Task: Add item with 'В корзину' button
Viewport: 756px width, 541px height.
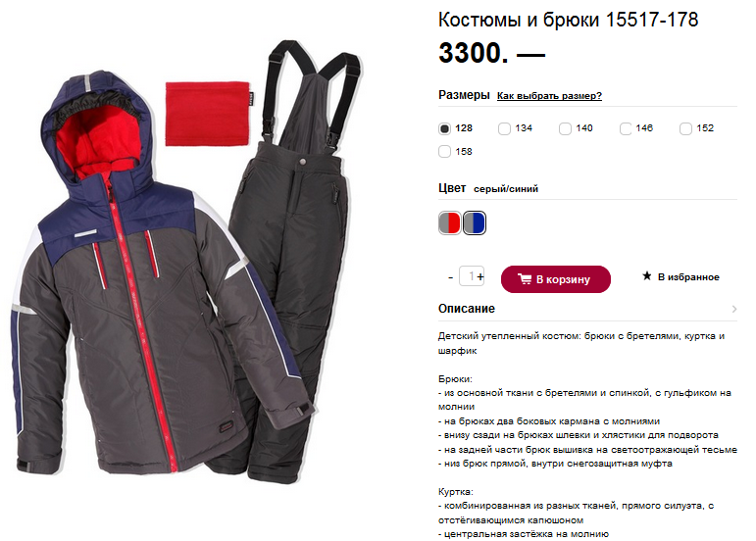Action: (555, 279)
